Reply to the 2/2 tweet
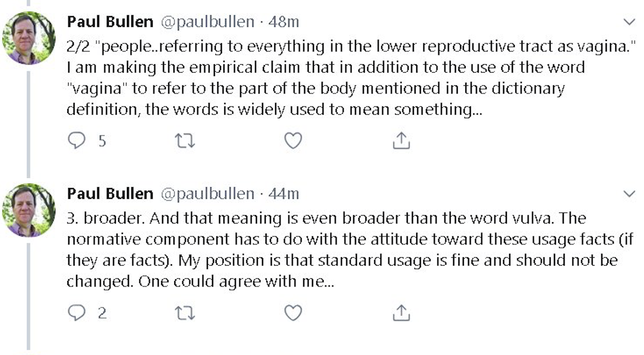This screenshot has height=355, width=644. click(77, 141)
